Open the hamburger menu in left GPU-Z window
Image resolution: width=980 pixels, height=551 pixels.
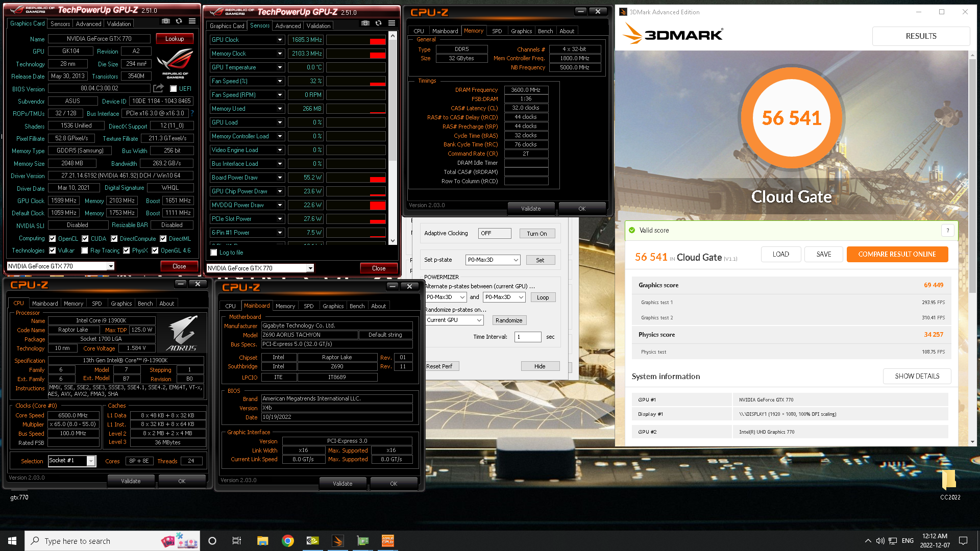click(x=192, y=21)
